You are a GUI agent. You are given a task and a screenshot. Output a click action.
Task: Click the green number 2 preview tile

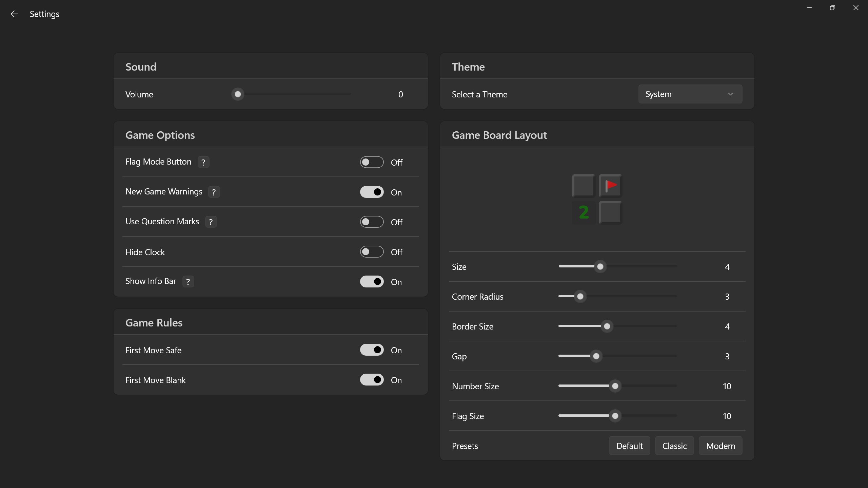[x=583, y=212]
